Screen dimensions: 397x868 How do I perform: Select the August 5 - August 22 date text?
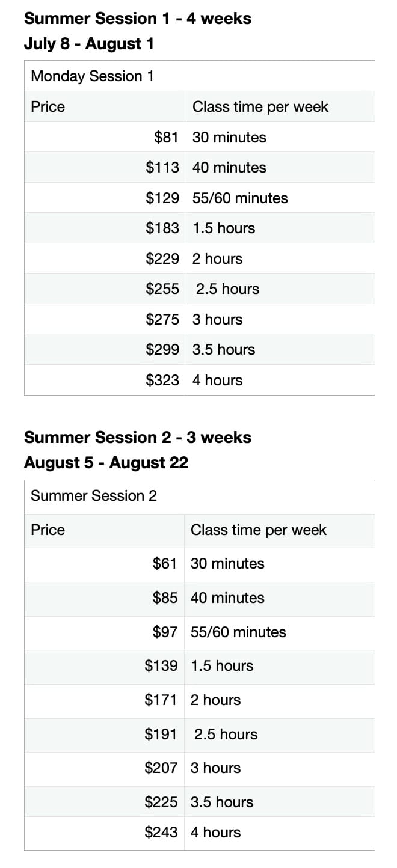106,463
